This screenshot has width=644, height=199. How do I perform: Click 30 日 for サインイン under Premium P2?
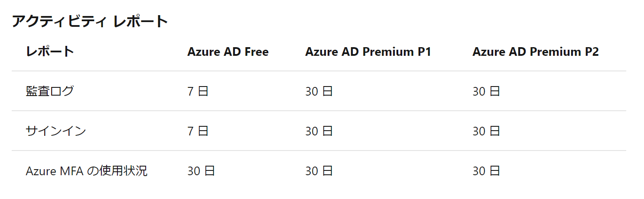point(486,131)
